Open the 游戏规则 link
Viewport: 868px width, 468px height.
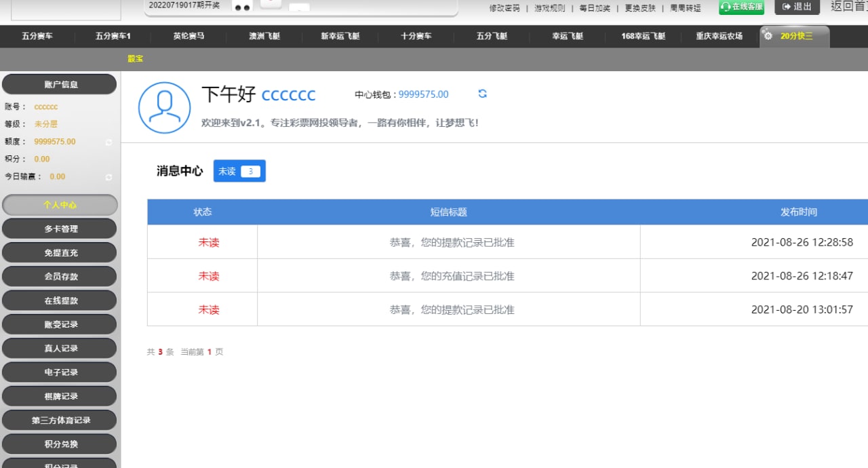pos(549,8)
